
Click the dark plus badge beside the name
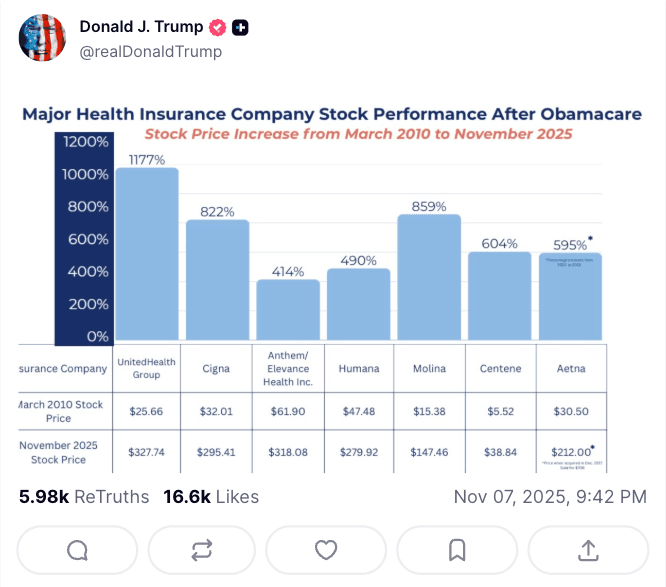coord(240,27)
